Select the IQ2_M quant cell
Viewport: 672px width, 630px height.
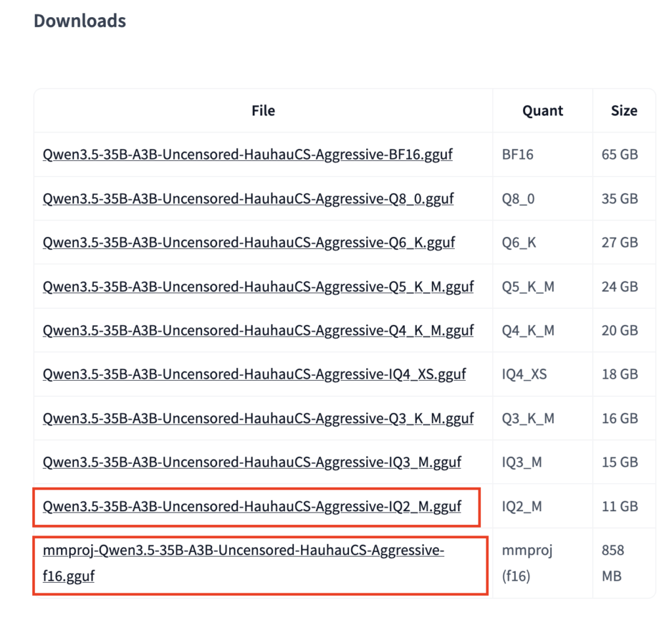click(522, 507)
